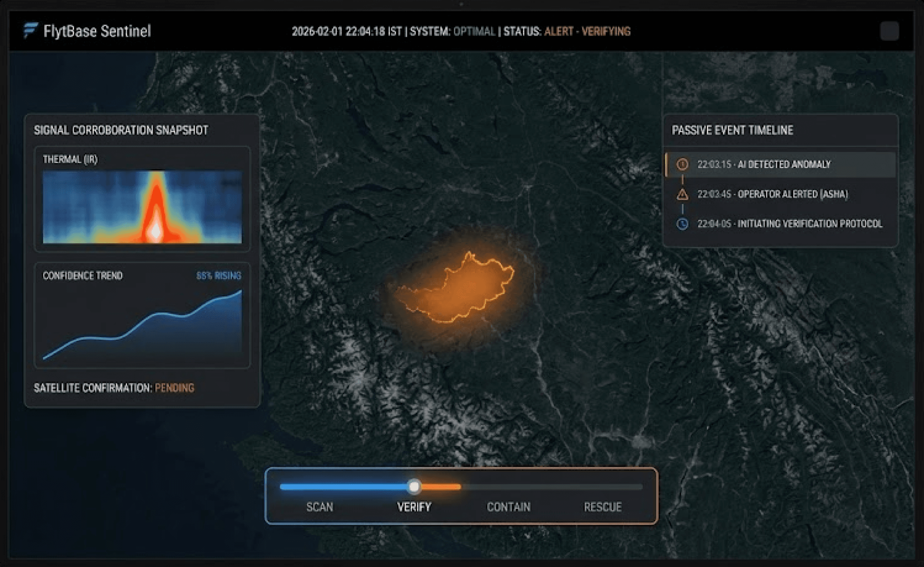Switch to the CONTAIN stage

509,507
